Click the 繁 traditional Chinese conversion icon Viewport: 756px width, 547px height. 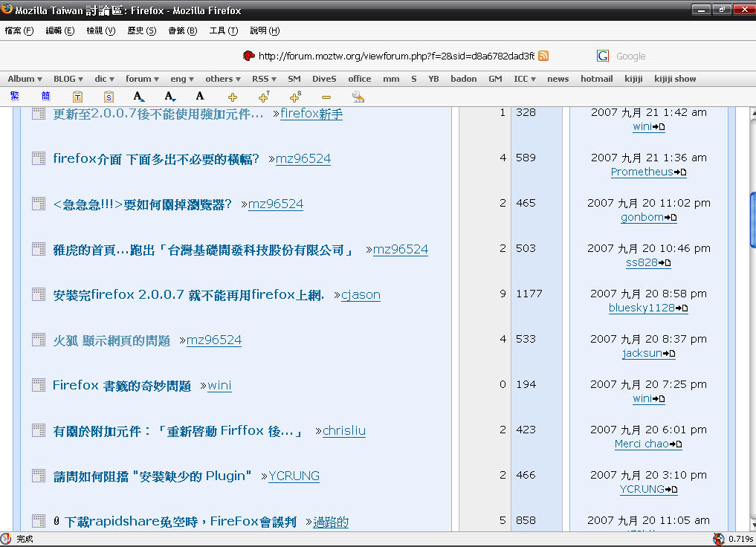(x=15, y=97)
